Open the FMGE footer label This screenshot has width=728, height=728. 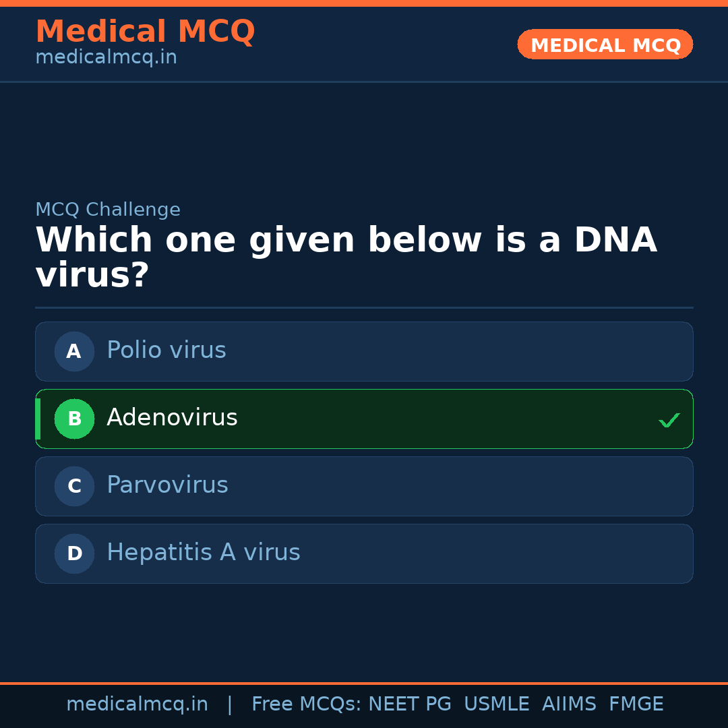pyautogui.click(x=636, y=704)
